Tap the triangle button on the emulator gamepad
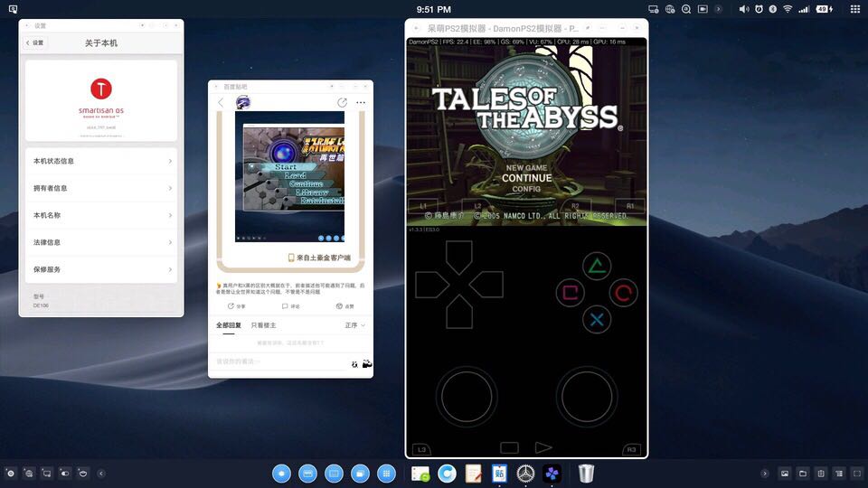 (596, 266)
